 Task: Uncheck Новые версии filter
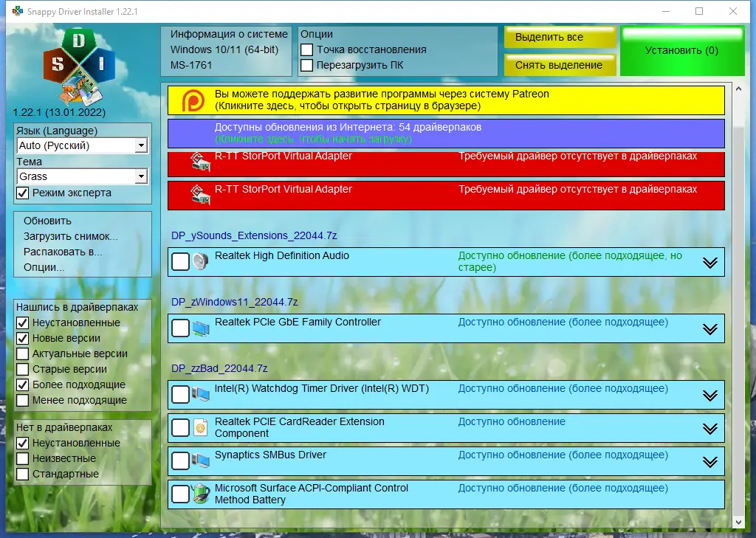click(23, 338)
